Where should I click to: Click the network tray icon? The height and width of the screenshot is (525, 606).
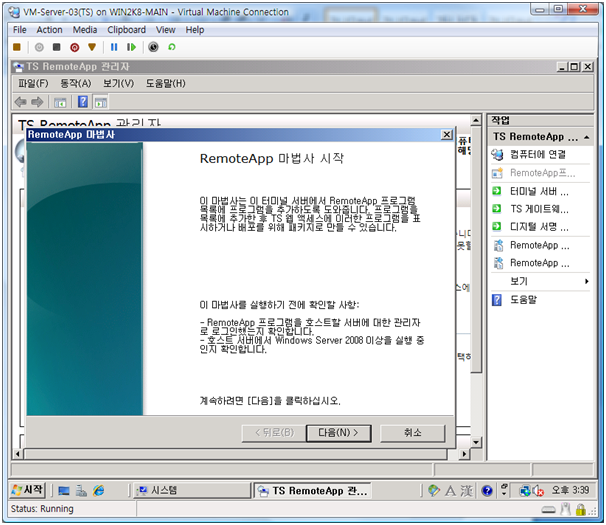(525, 491)
